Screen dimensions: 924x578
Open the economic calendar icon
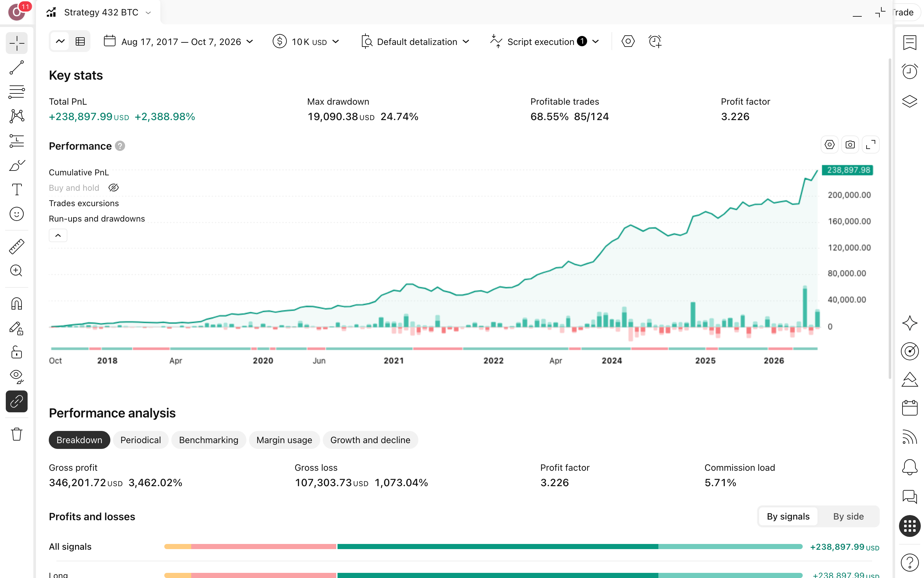pos(910,407)
